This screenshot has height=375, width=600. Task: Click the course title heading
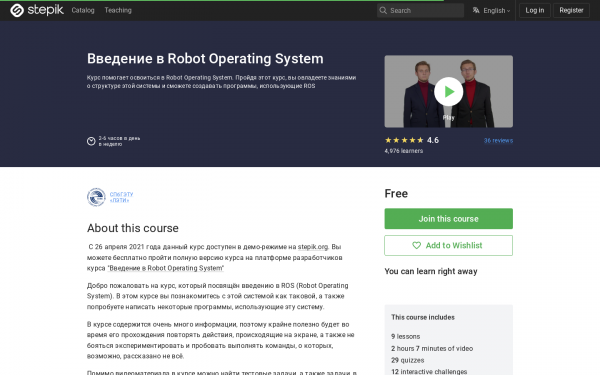[205, 59]
